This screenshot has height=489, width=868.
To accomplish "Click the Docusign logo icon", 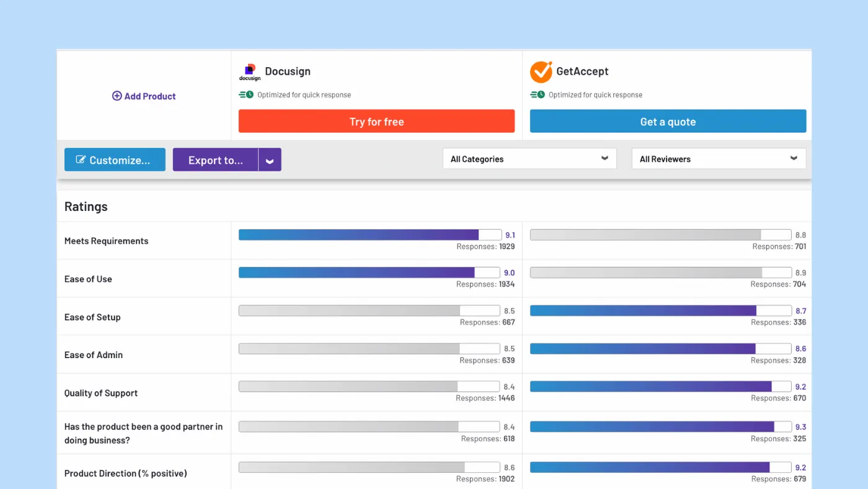I will tap(250, 71).
